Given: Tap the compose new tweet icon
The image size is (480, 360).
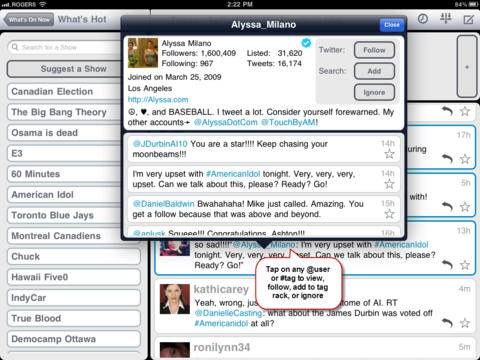Looking at the screenshot, I should 468,19.
